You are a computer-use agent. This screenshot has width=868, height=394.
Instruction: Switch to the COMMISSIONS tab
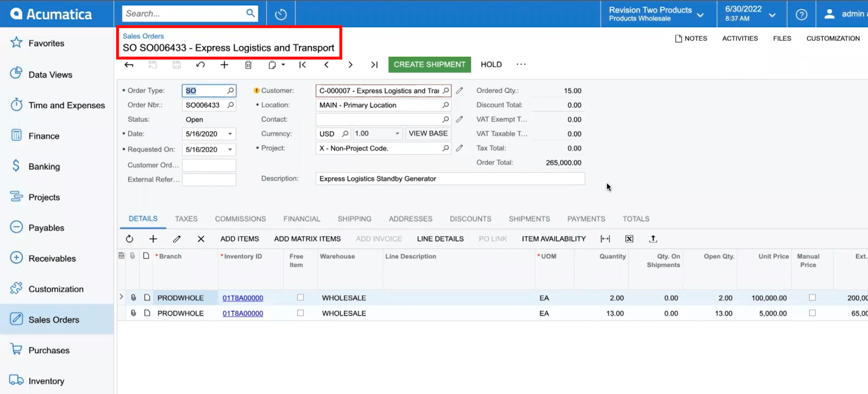point(240,219)
